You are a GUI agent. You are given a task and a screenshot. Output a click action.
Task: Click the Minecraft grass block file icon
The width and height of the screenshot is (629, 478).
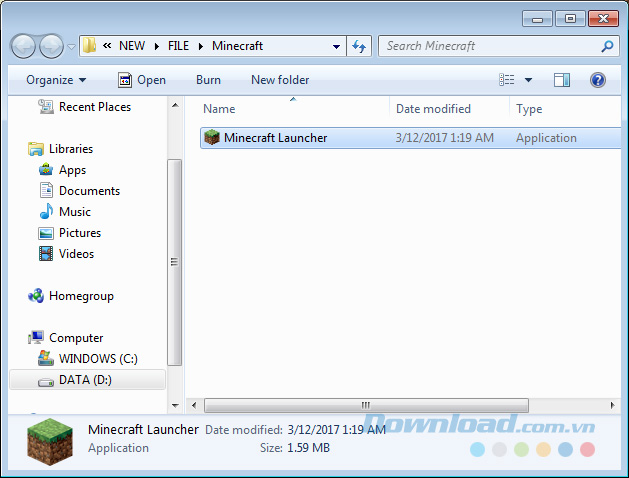pos(212,138)
